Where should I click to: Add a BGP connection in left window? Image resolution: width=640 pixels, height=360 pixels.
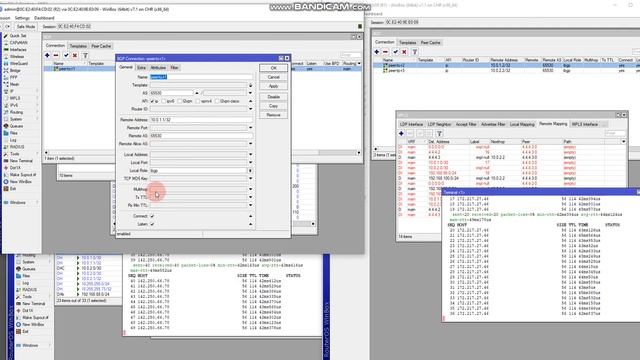coord(47,55)
